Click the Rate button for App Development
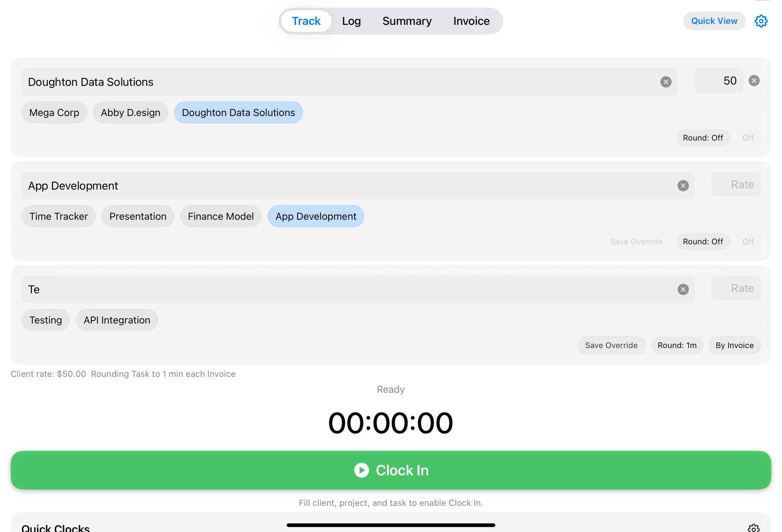Image resolution: width=782 pixels, height=532 pixels. 736,184
